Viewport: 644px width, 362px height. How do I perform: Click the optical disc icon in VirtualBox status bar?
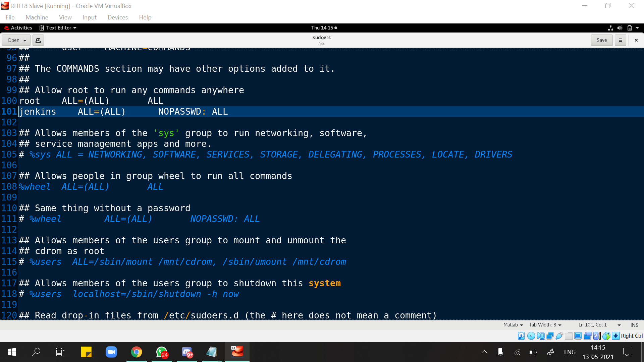(x=531, y=336)
